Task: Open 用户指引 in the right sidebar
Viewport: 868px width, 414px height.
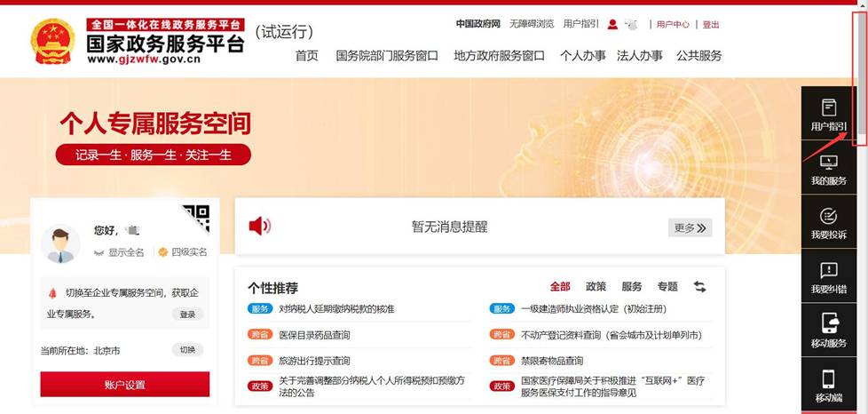Action: pos(828,116)
